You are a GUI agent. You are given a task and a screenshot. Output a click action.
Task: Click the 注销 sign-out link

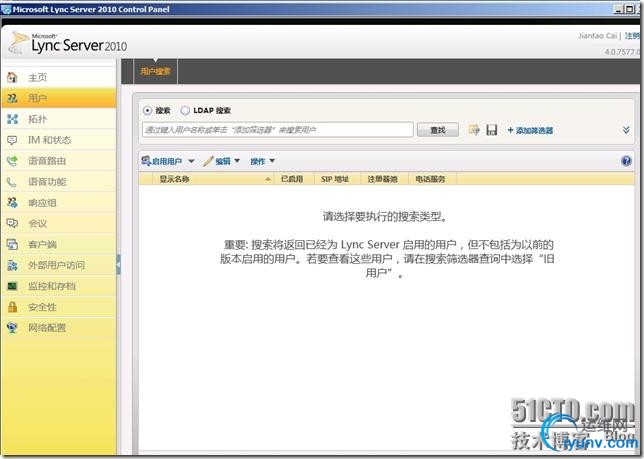(632, 36)
